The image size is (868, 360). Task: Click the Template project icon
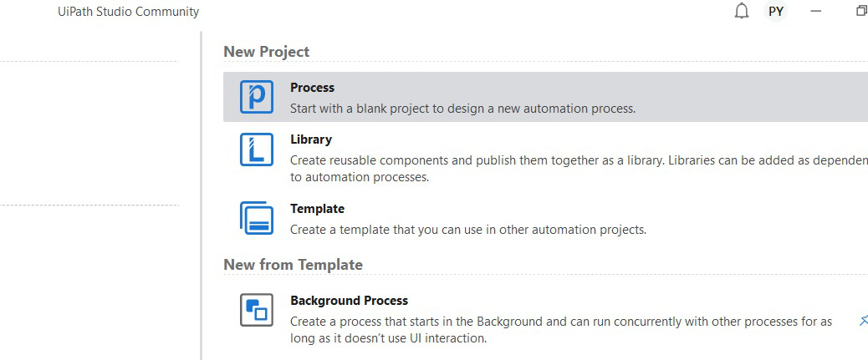[x=257, y=218]
